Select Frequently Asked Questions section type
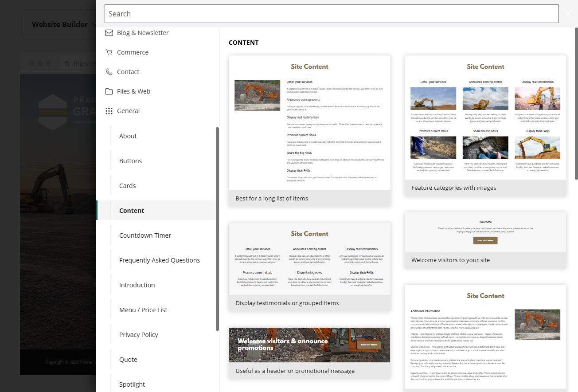Screen dimensions: 578x392 159,260
